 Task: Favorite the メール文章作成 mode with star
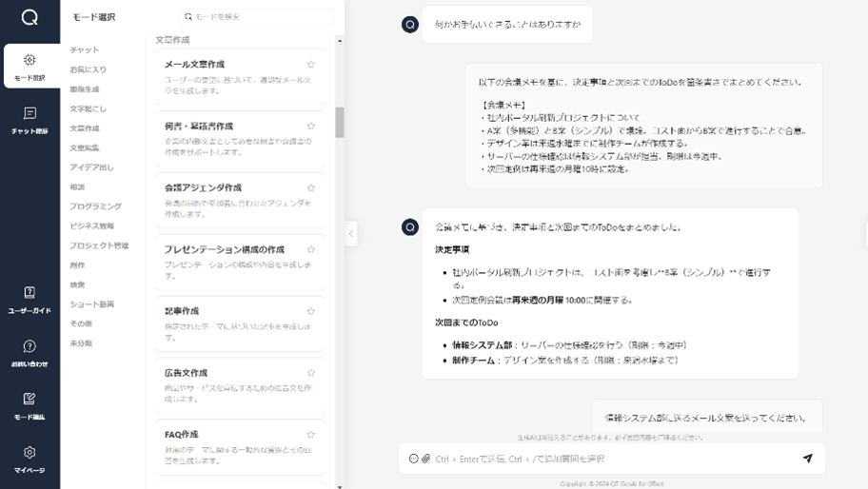[311, 65]
